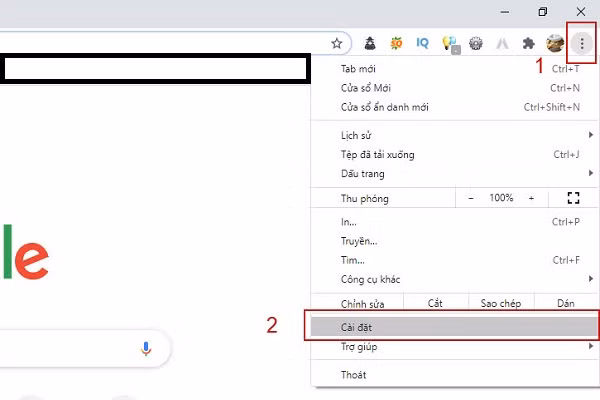Select 'Thoát' to exit Chrome
Viewport: 600px width, 400px height.
tap(454, 375)
